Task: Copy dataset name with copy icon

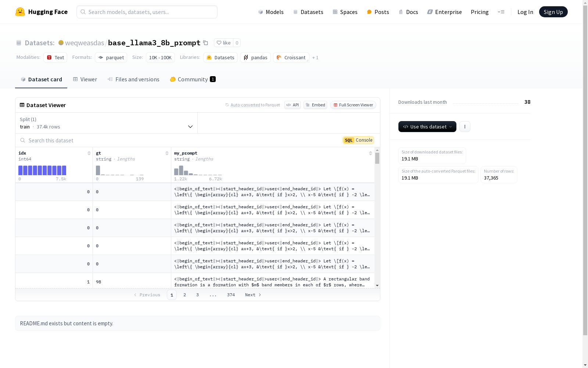Action: click(x=205, y=43)
